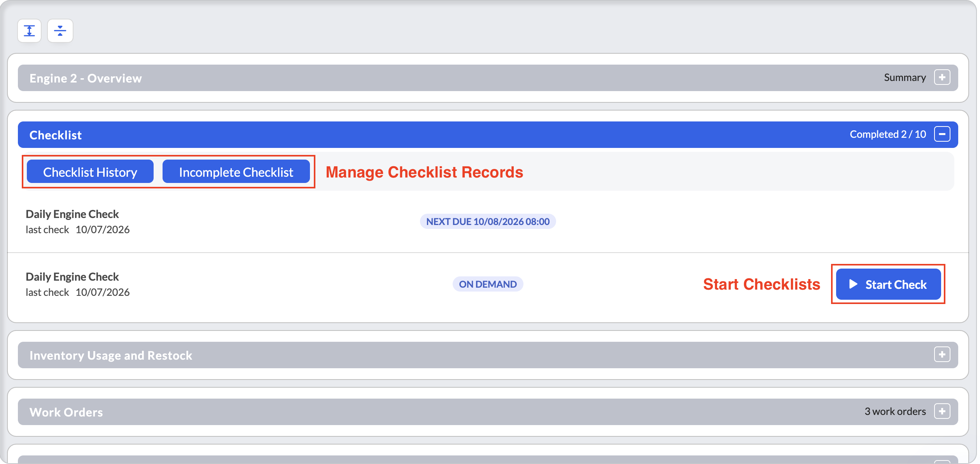This screenshot has height=464, width=980.
Task: Click the Summary label in Overview header
Action: tap(905, 77)
